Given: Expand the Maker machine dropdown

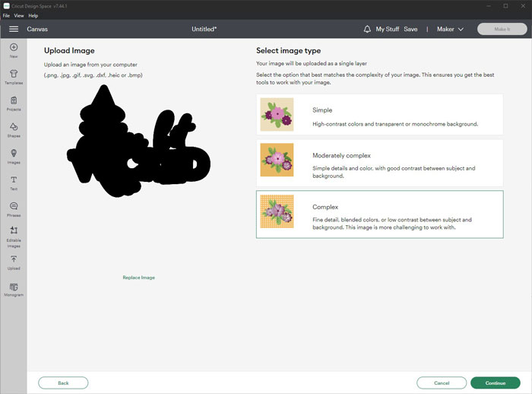Looking at the screenshot, I should click(450, 29).
